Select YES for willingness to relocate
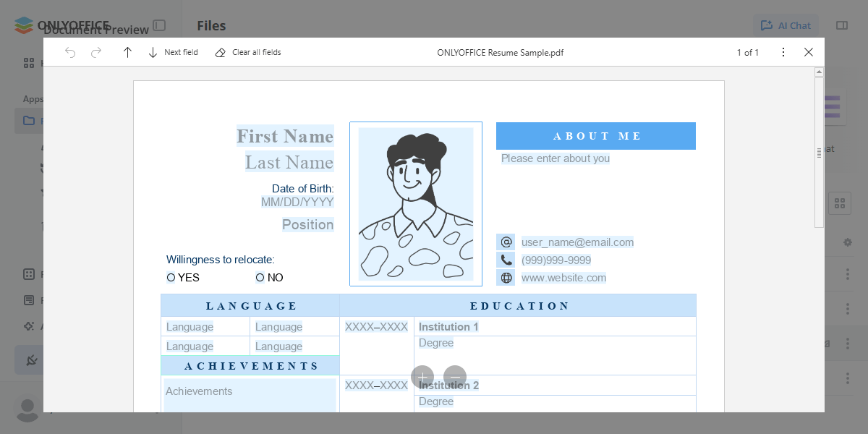The height and width of the screenshot is (434, 868). (171, 277)
